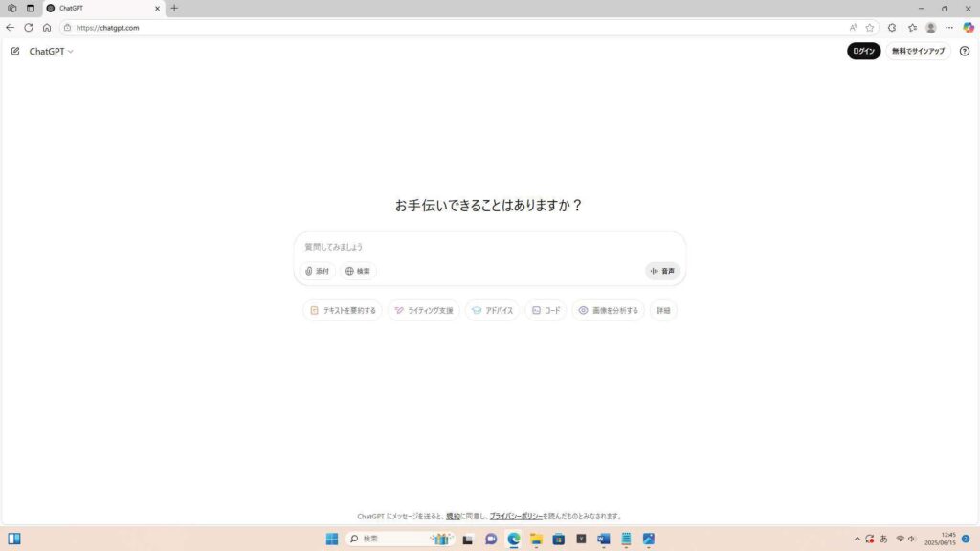The width and height of the screenshot is (980, 551).
Task: Click the 検索 globe search button
Action: click(358, 271)
